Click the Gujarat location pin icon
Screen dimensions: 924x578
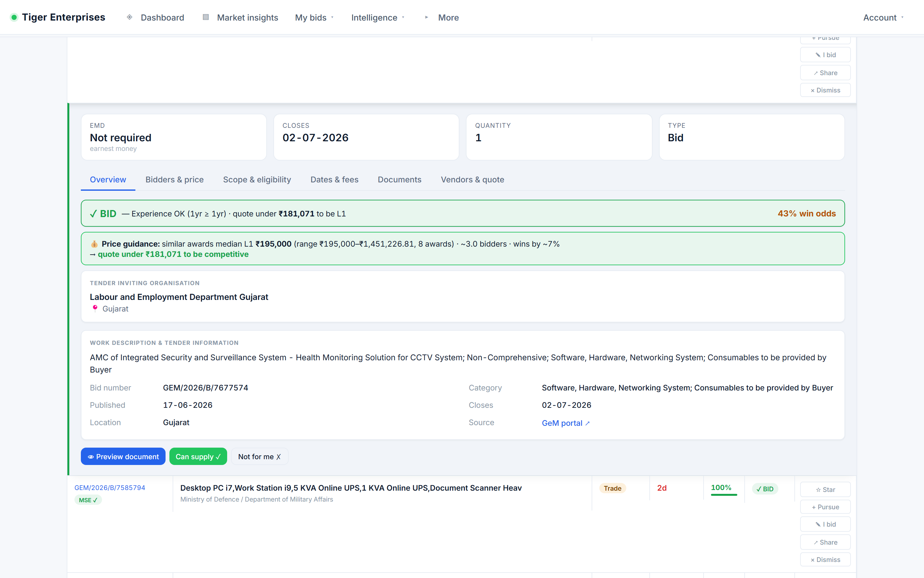pos(95,309)
